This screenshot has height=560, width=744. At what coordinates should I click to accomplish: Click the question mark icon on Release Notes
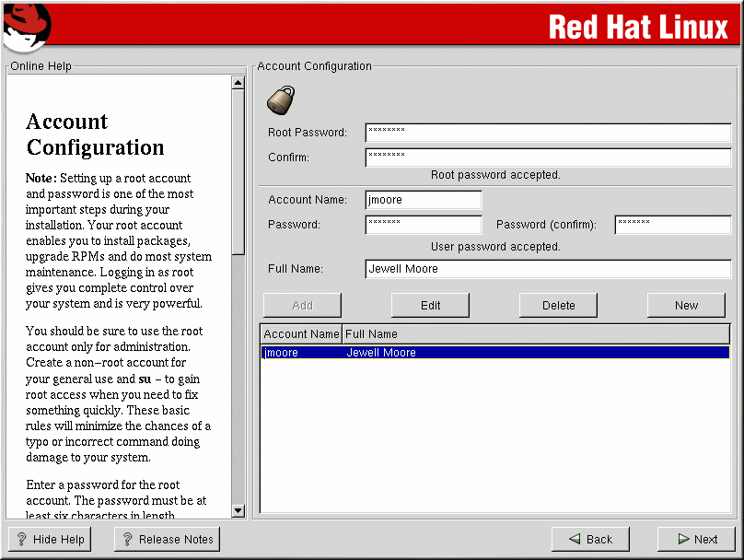126,540
